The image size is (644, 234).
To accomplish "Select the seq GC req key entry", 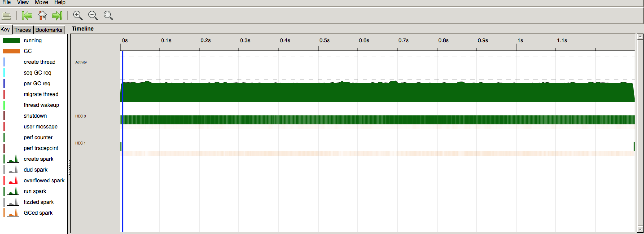I will [x=37, y=73].
